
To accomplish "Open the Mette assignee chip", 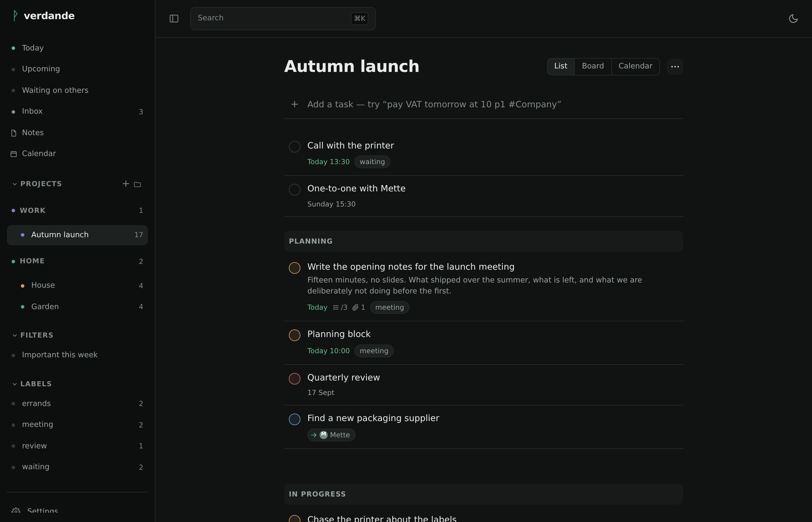I will tap(331, 435).
